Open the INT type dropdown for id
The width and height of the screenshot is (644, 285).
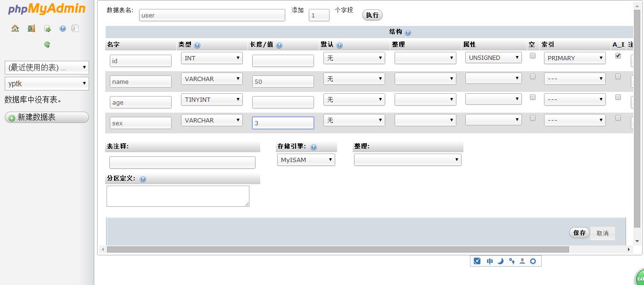212,58
